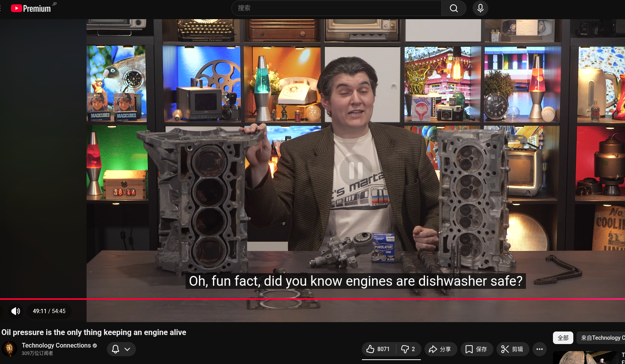
Task: Dislike the video with thumbs down
Action: point(408,349)
